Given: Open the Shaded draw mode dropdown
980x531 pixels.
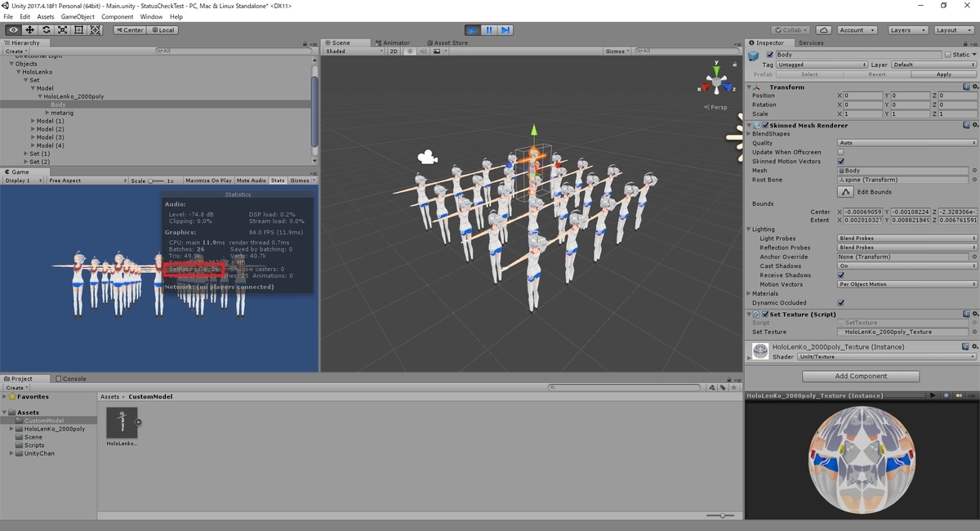Looking at the screenshot, I should pos(354,51).
